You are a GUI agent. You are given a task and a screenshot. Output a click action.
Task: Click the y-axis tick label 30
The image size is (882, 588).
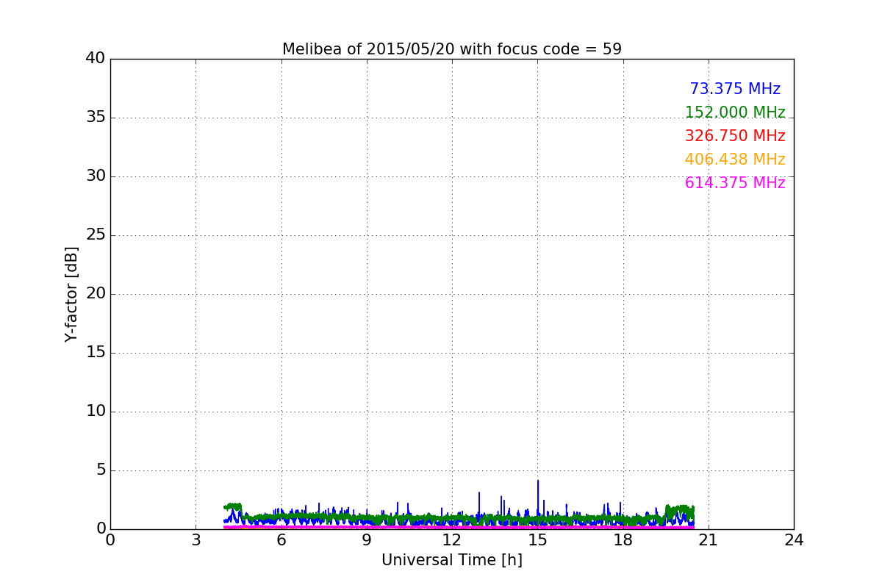96,176
